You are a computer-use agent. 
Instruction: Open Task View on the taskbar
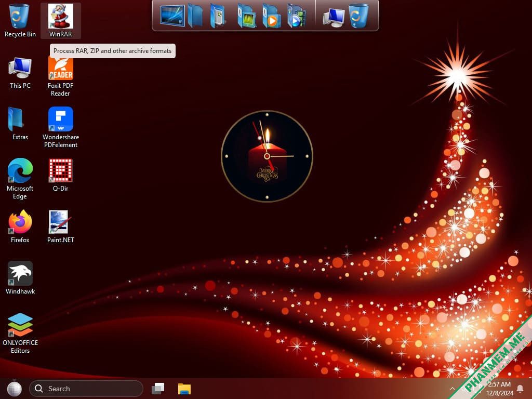(x=158, y=389)
